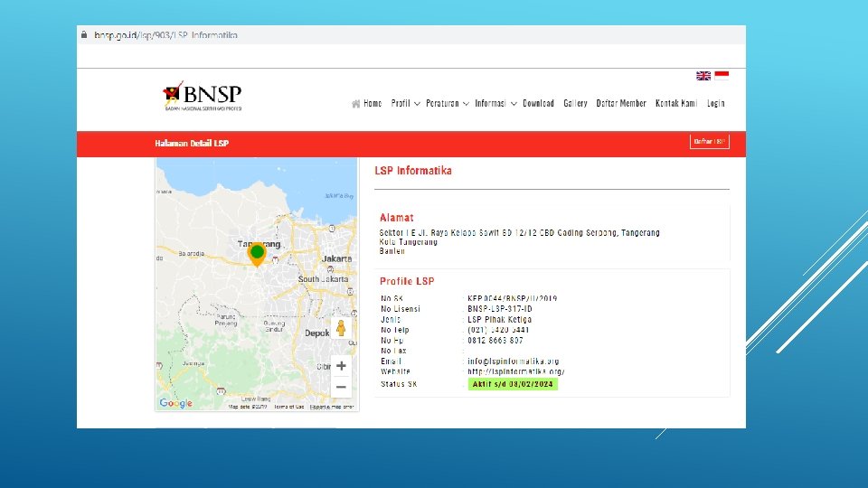Click the Aktif s/d status badge

coord(513,384)
